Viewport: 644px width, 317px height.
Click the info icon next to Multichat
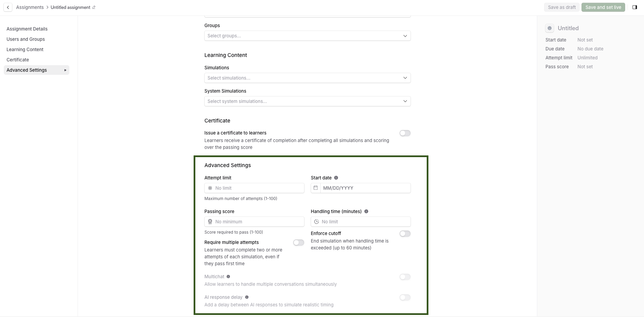[228, 277]
